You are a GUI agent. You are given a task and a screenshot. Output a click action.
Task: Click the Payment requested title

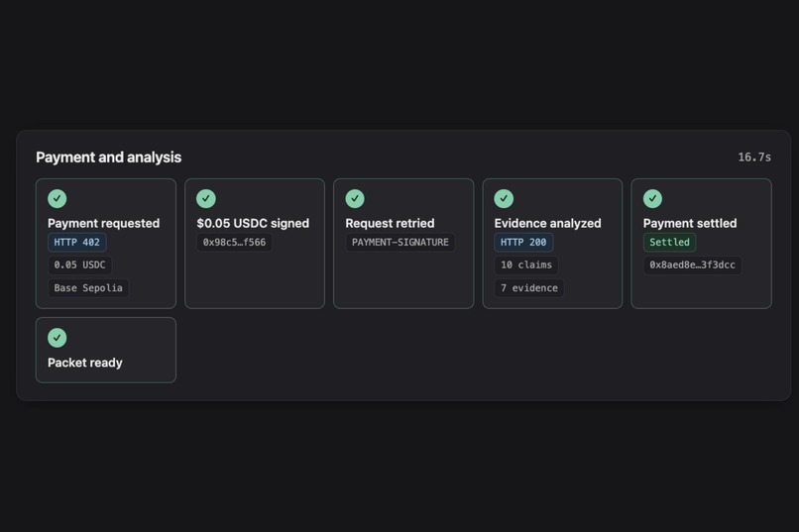103,223
